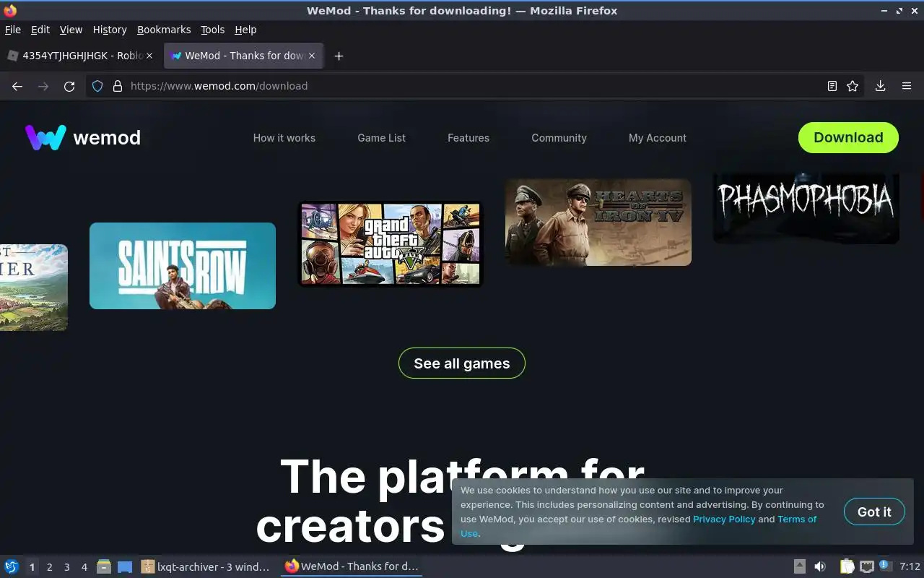The height and width of the screenshot is (578, 924).
Task: Switch to virtual desktop 4
Action: click(84, 567)
